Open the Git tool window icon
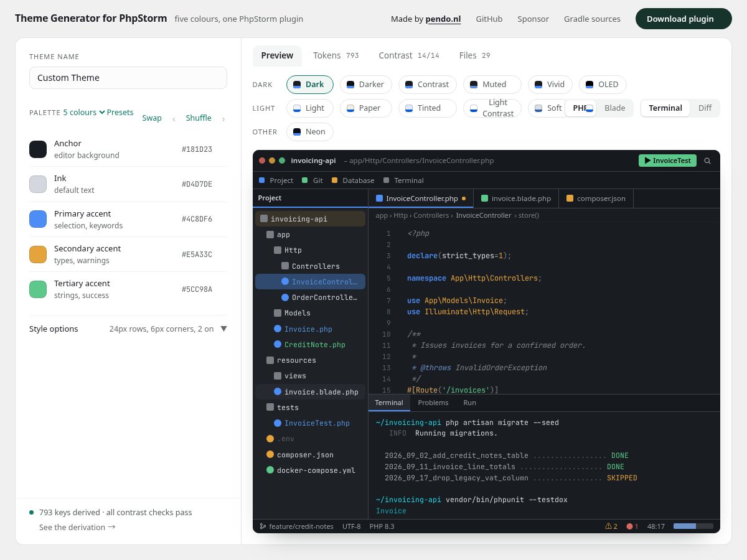 [x=305, y=180]
